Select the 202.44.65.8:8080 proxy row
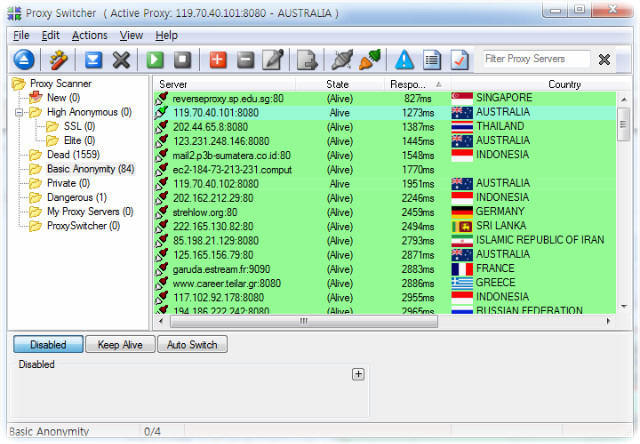This screenshot has height=444, width=640. point(385,127)
